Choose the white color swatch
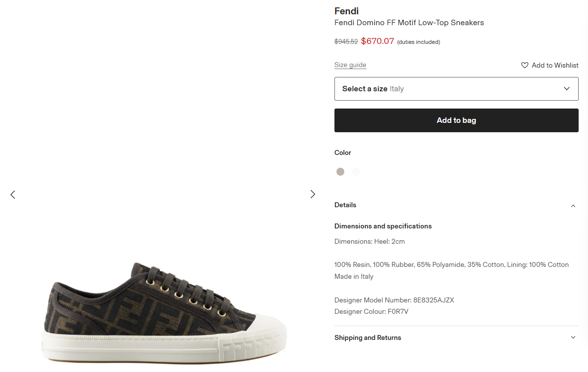Screen dimensions: 588x372 point(356,172)
